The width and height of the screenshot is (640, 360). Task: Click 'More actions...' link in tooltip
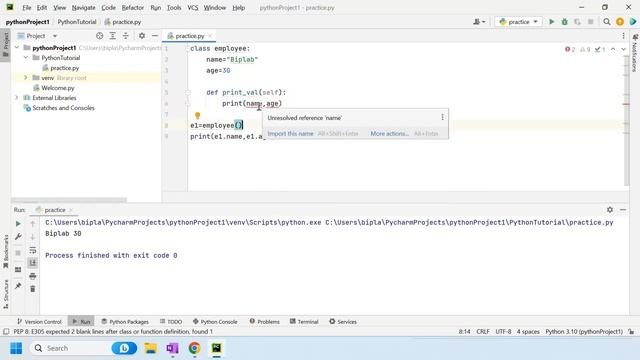(389, 133)
